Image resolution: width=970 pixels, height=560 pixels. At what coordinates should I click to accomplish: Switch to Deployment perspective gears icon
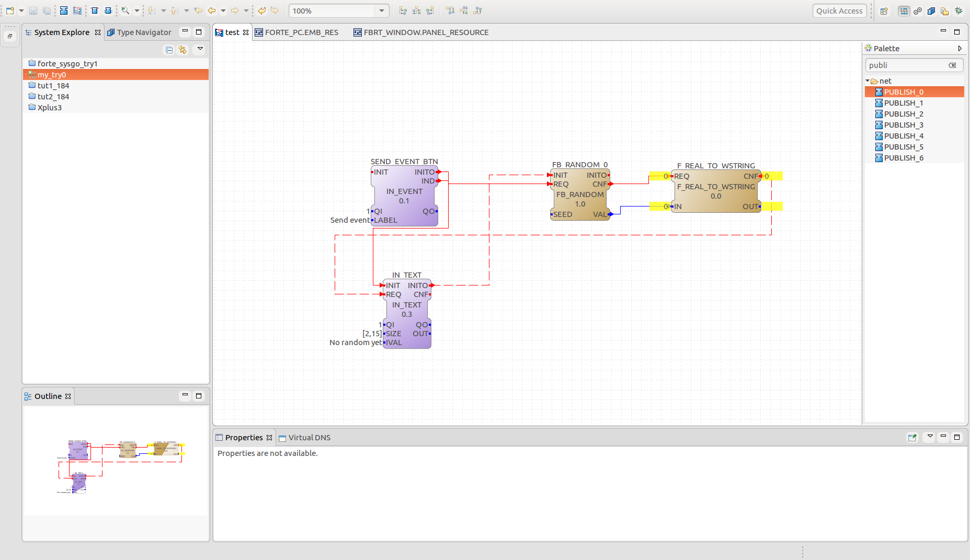click(918, 10)
